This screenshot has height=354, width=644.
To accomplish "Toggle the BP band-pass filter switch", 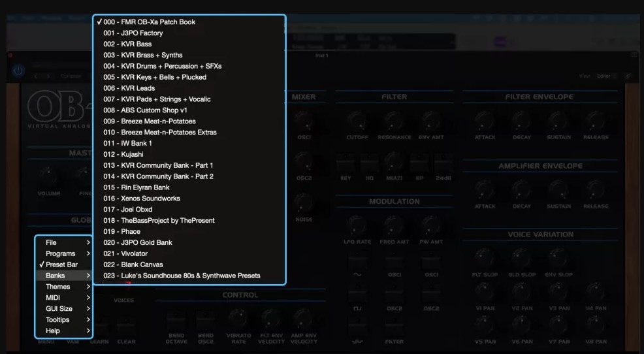I will tap(419, 164).
